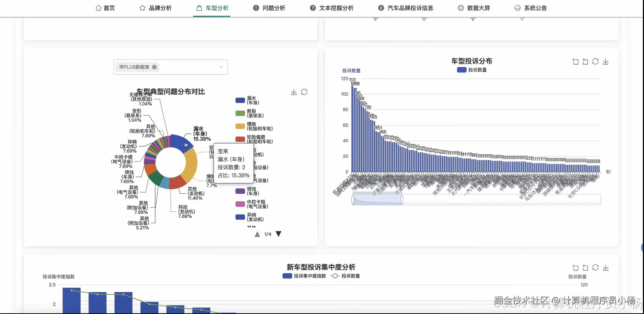Go to the previous legend page with the up arrow
This screenshot has width=644, height=314.
pos(257,234)
